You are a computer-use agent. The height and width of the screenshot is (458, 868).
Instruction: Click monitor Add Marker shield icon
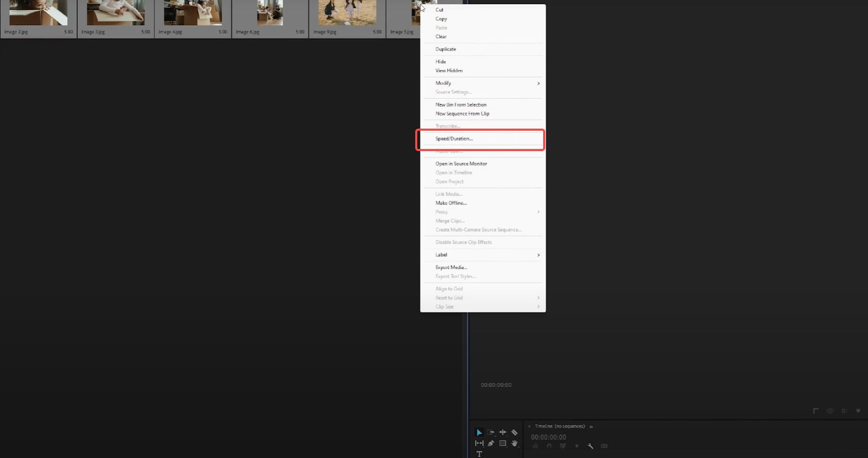coord(858,411)
